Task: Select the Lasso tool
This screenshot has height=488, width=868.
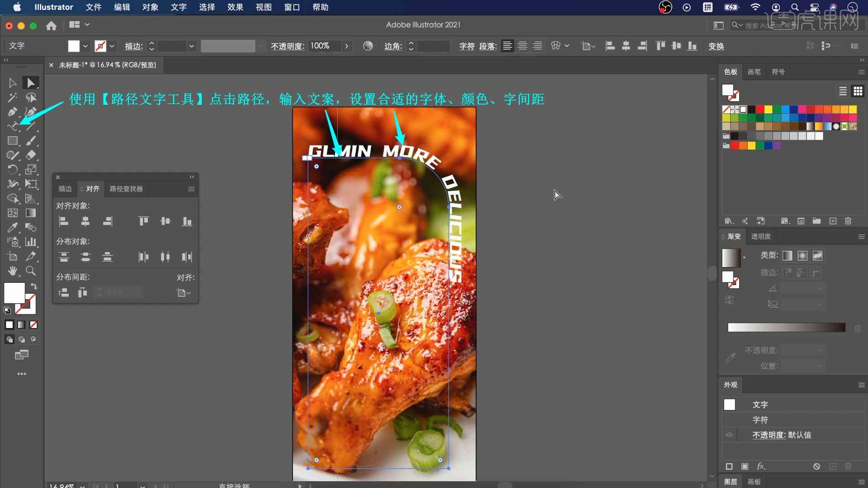Action: (31, 98)
